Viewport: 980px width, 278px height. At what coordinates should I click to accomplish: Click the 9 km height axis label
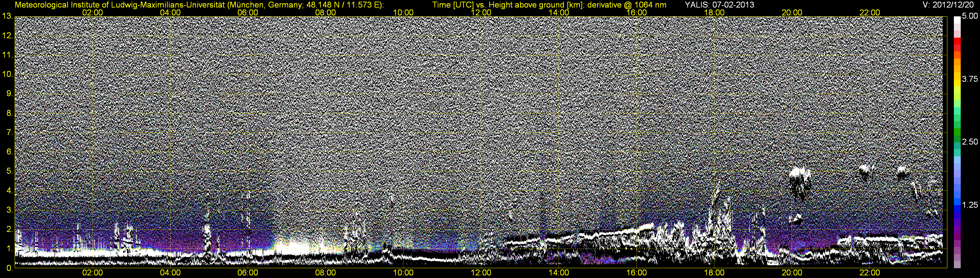(9, 94)
